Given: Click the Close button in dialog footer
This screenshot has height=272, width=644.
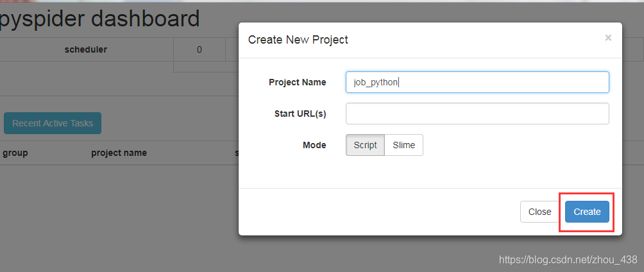Looking at the screenshot, I should point(539,212).
